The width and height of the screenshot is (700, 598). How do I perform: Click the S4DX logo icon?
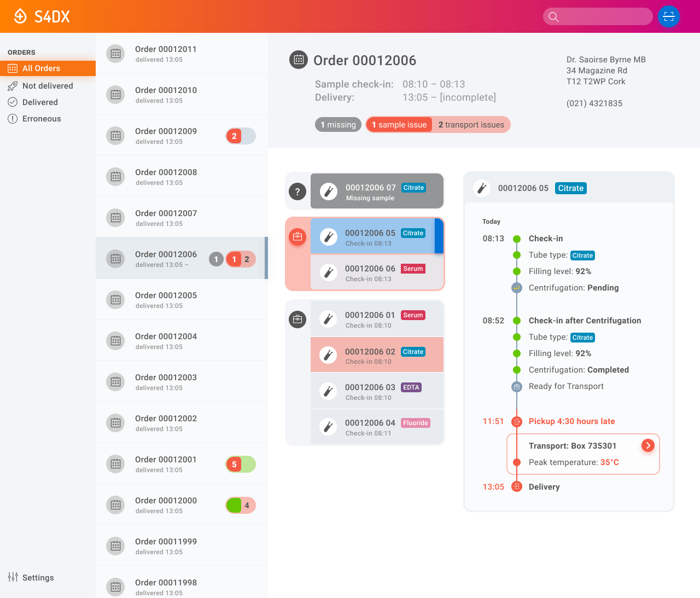pos(20,16)
